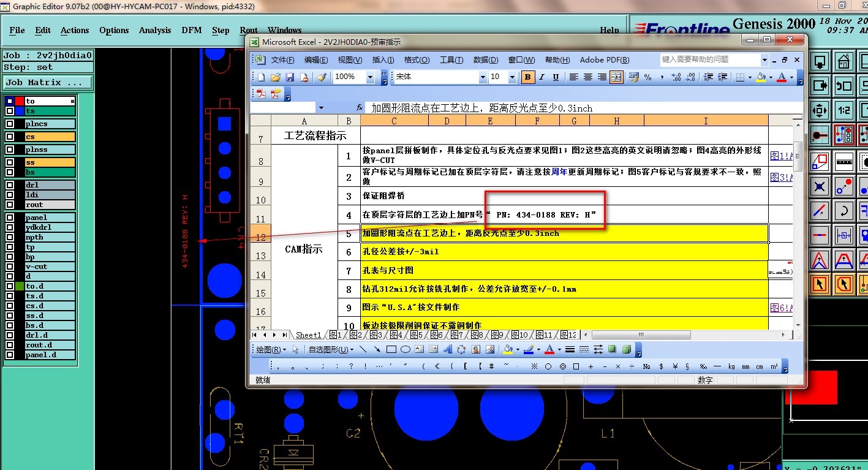Click the Line Style icon

[x=570, y=349]
